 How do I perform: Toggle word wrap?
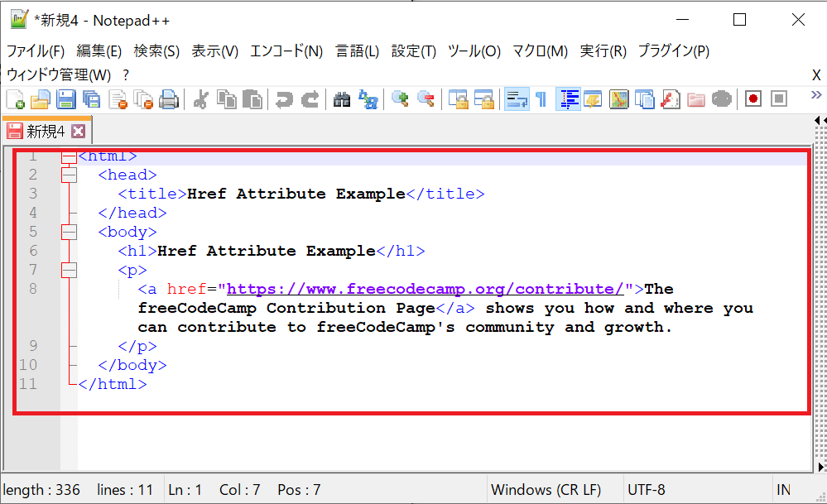[517, 98]
